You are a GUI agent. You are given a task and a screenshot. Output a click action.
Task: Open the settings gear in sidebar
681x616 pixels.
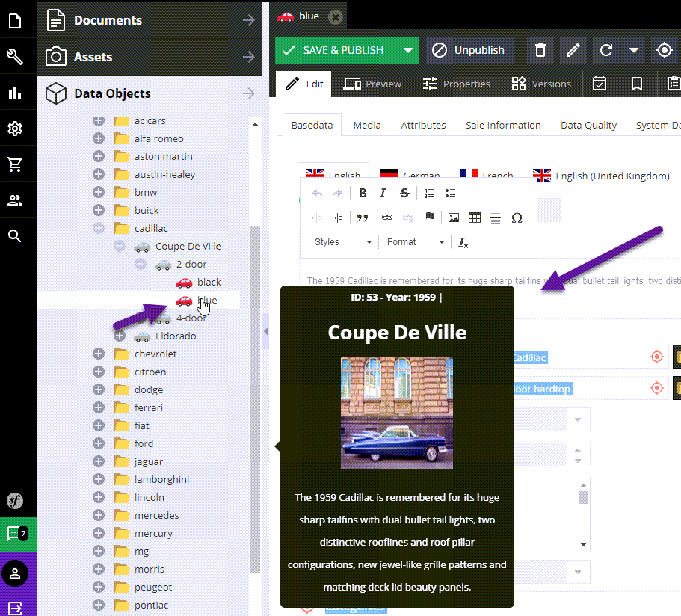[x=15, y=129]
